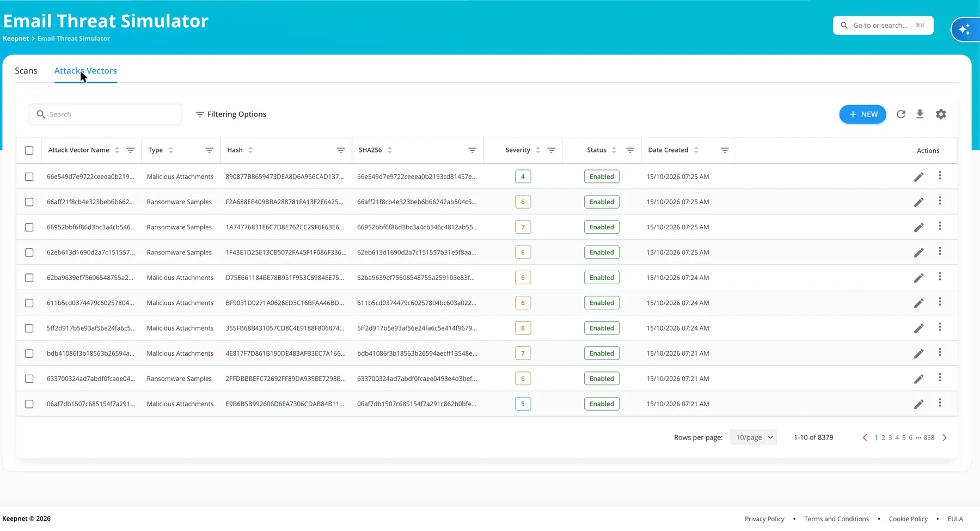Switch to the Scans tab
The image size is (980, 531).
(26, 71)
